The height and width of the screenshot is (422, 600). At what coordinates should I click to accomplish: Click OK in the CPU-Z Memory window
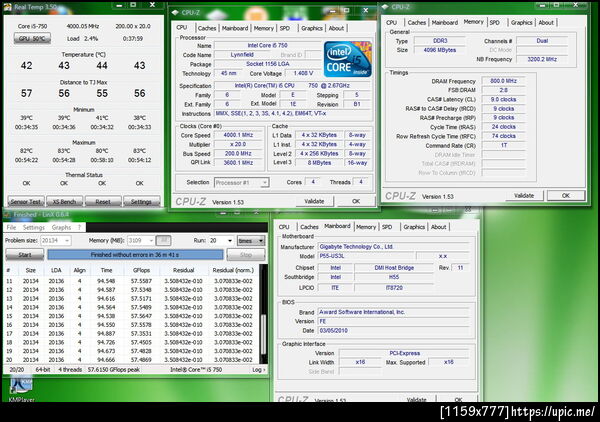pos(566,195)
